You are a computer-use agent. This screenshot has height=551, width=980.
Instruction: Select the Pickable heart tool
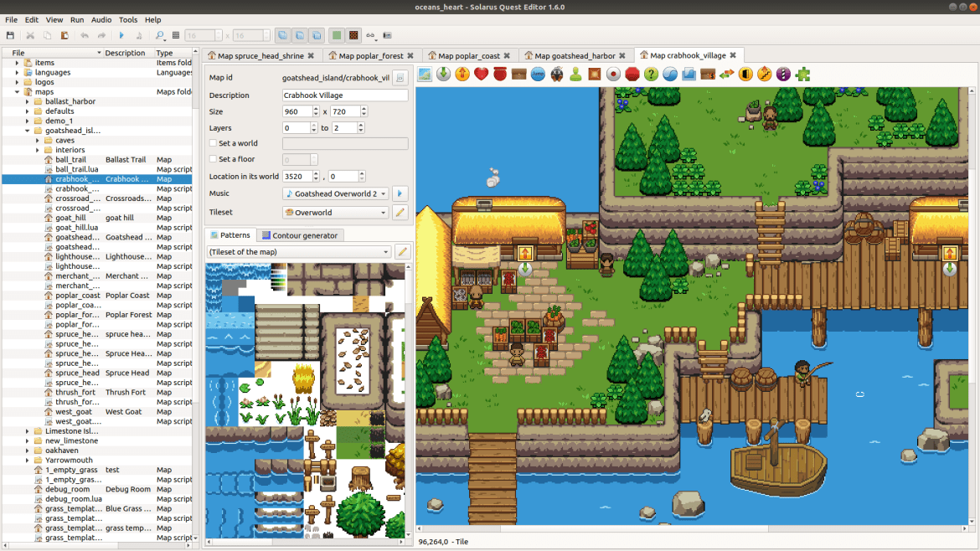(482, 75)
